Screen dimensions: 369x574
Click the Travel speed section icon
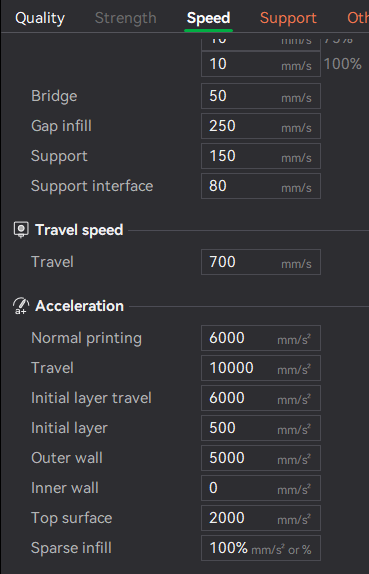(x=21, y=230)
